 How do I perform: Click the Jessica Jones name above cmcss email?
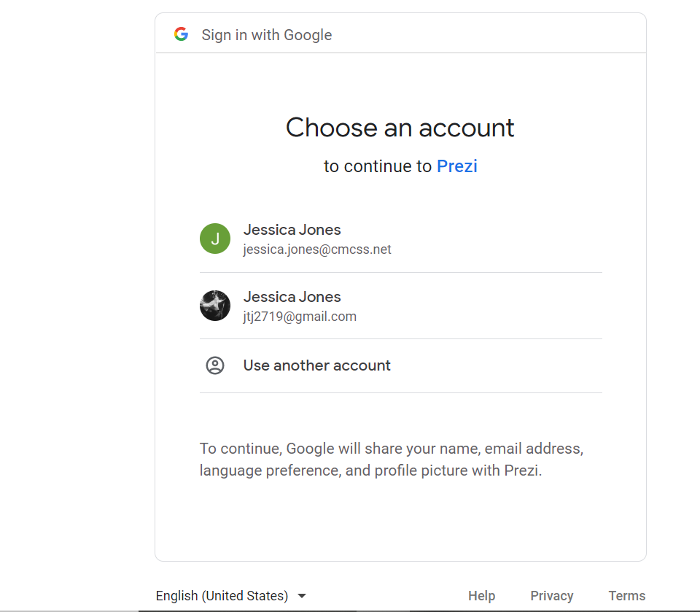[x=292, y=230]
